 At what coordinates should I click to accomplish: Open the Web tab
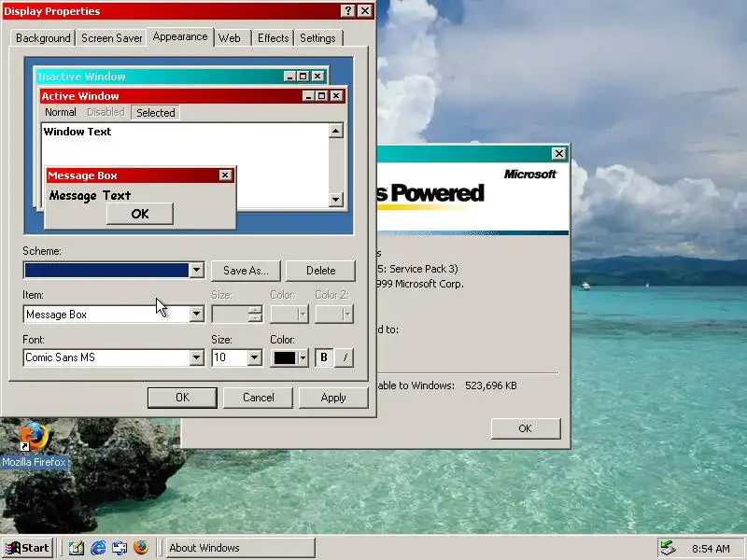pos(229,38)
